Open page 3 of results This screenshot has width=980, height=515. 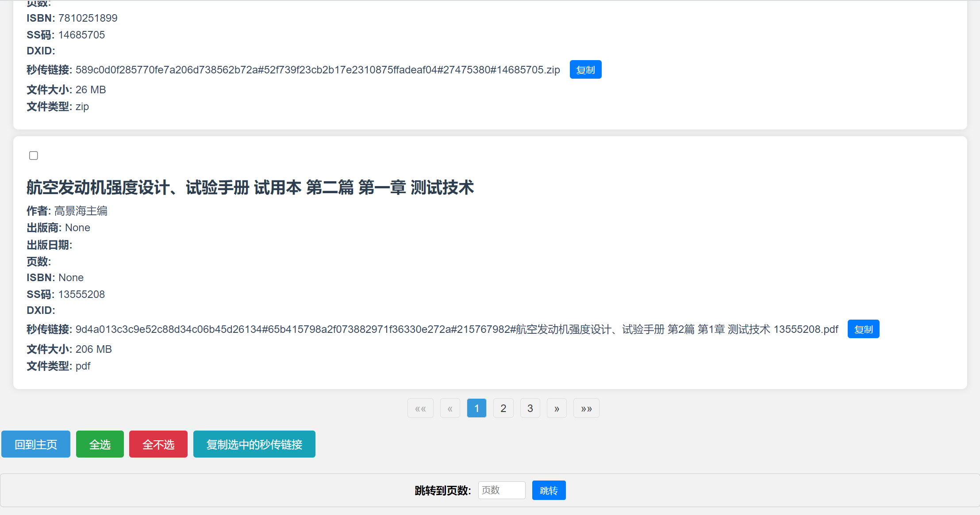(530, 408)
